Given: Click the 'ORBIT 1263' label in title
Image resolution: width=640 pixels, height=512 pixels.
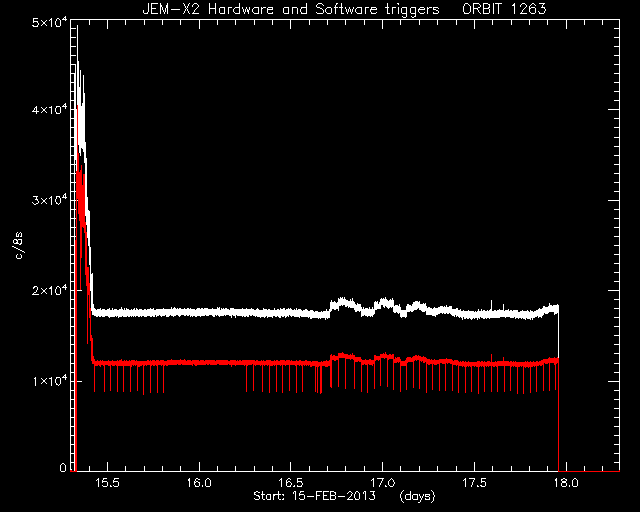Looking at the screenshot, I should (504, 9).
